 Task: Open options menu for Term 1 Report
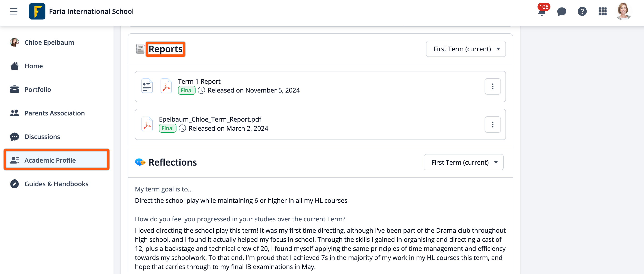493,86
